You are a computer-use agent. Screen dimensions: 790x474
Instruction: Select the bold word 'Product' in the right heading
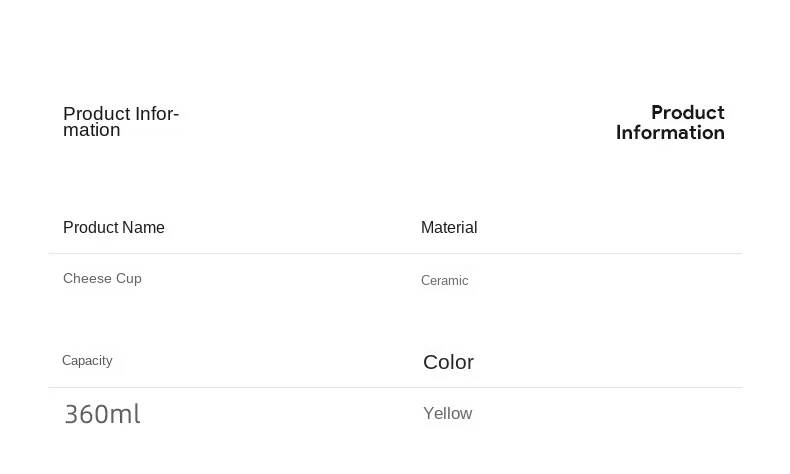688,113
